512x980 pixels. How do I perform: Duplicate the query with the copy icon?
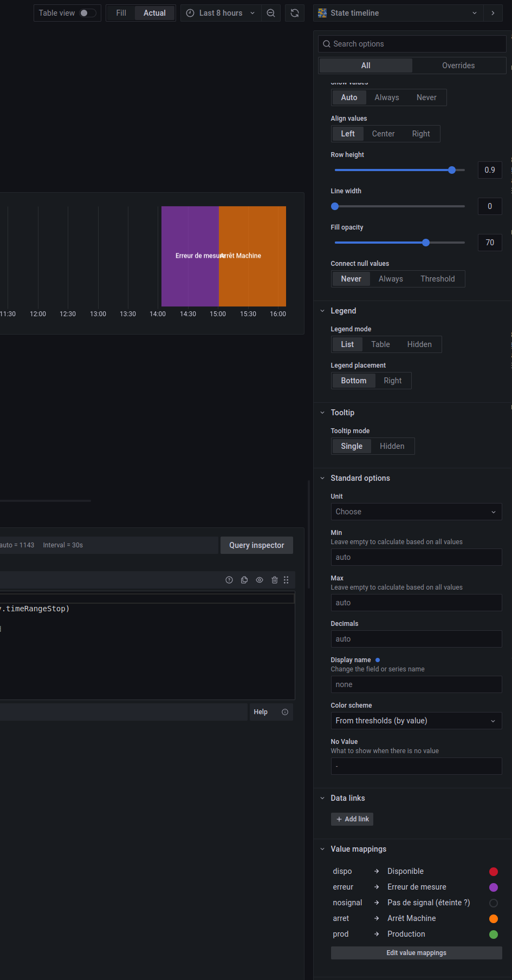pyautogui.click(x=244, y=580)
